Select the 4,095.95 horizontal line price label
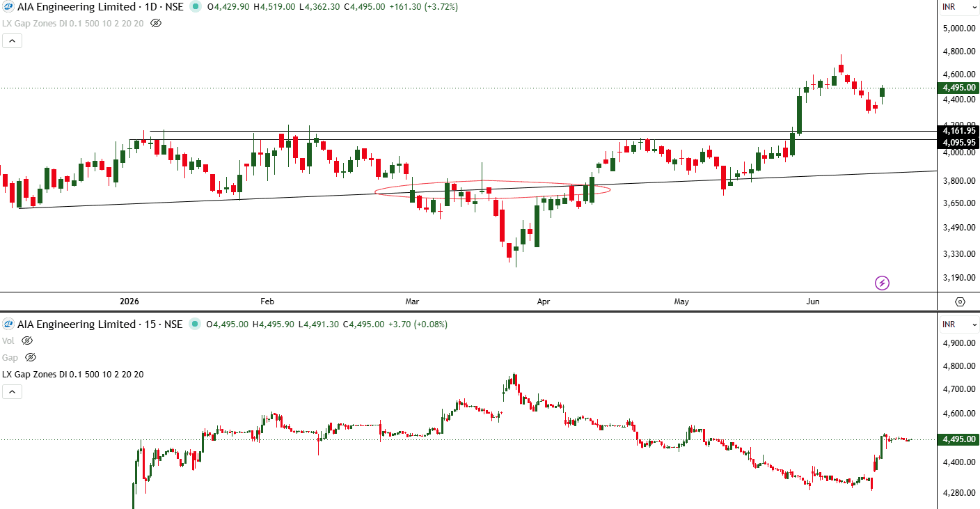Screen dimensions: 980x509 tap(958, 142)
